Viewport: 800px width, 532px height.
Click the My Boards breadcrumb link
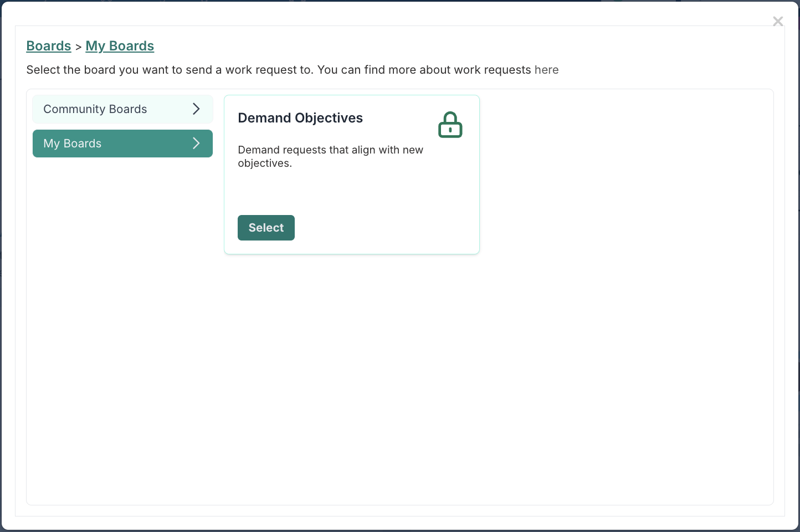120,46
